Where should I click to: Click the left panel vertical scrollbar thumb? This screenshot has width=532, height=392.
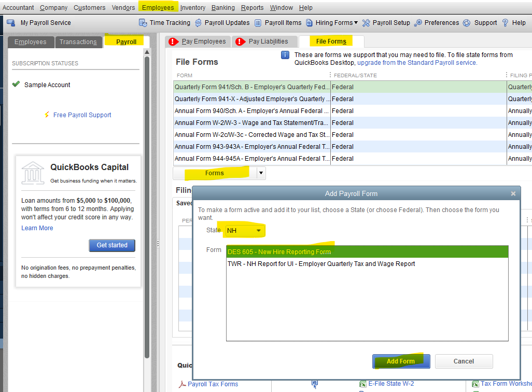pyautogui.click(x=147, y=207)
